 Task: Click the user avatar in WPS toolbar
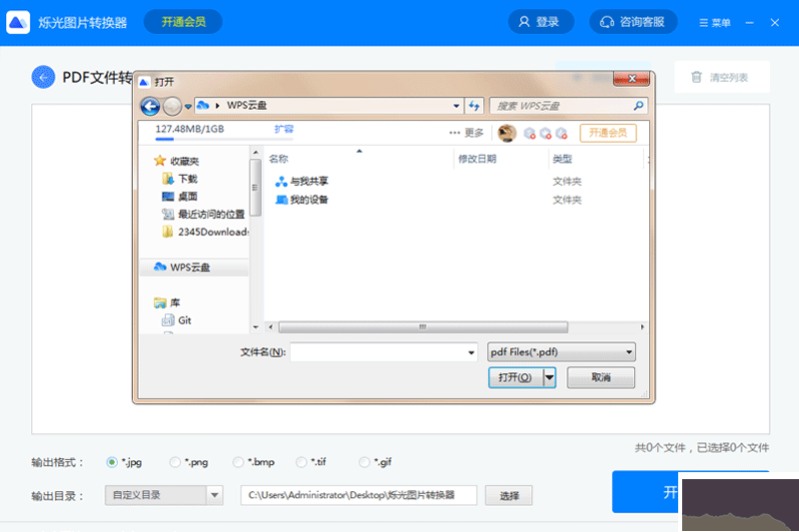pos(506,133)
